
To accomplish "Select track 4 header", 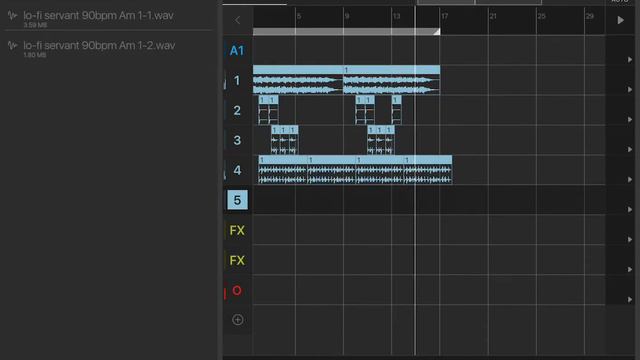I will pos(237,170).
